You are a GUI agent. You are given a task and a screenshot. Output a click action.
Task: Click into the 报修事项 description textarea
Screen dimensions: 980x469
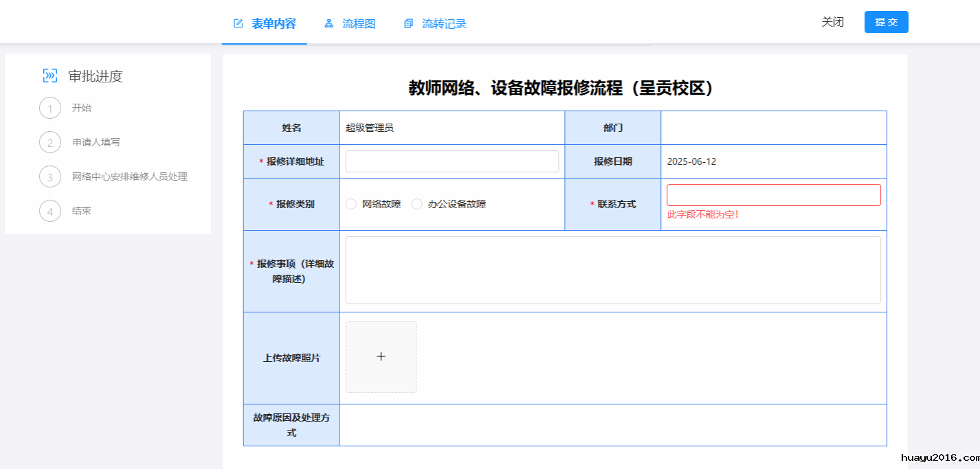tap(612, 269)
